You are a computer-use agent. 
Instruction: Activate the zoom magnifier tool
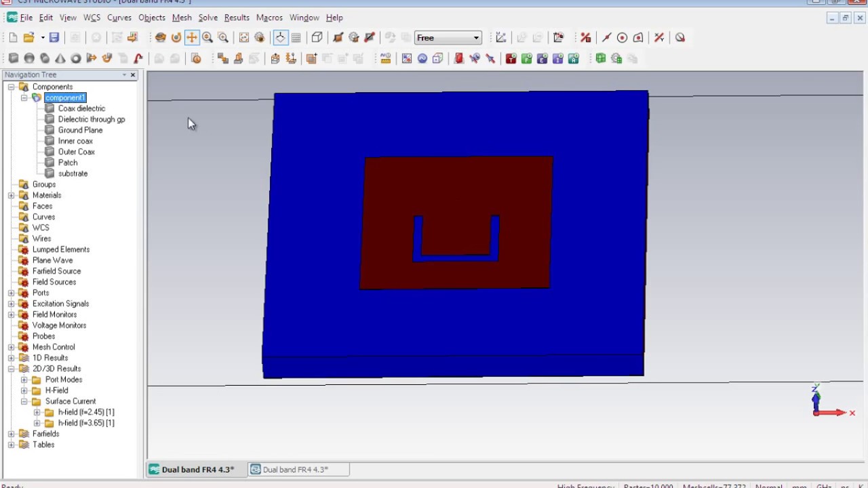pos(208,38)
